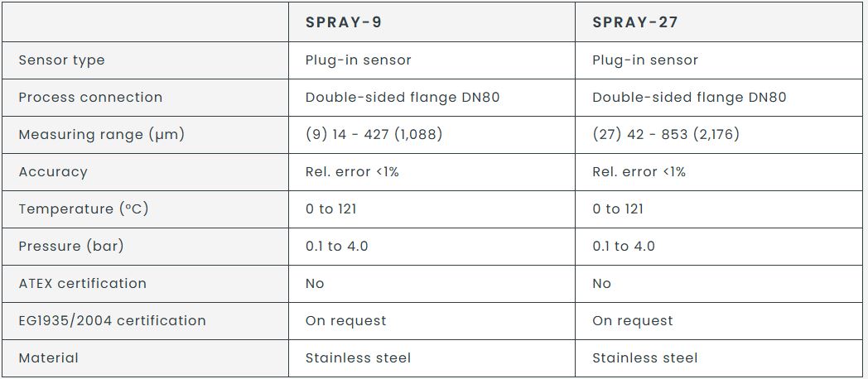Click the Temperature (°C) row label

(83, 209)
